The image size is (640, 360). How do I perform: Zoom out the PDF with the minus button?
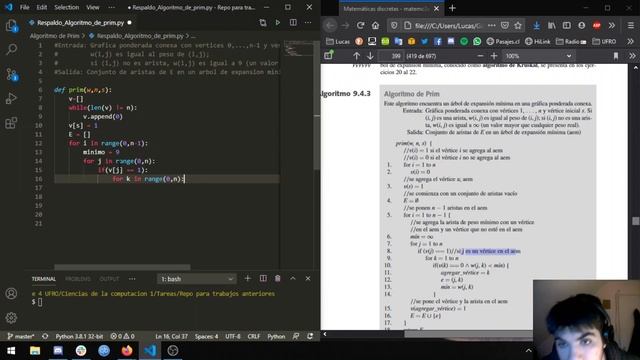point(480,56)
